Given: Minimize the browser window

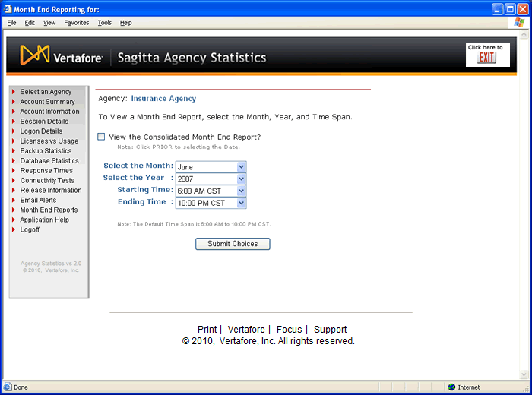Looking at the screenshot, I should 497,9.
